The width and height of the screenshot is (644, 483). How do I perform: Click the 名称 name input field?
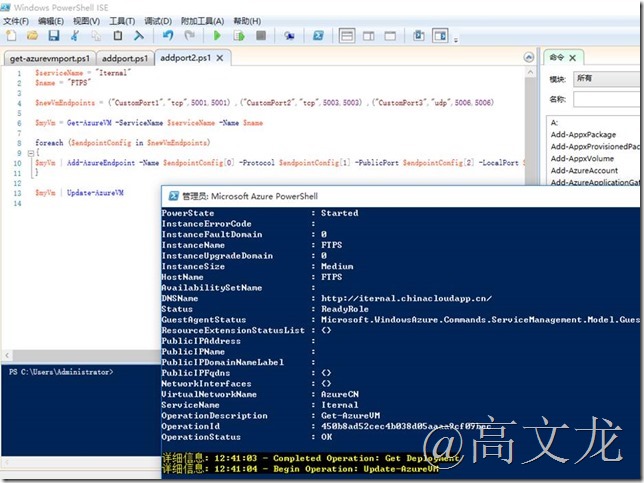(608, 99)
